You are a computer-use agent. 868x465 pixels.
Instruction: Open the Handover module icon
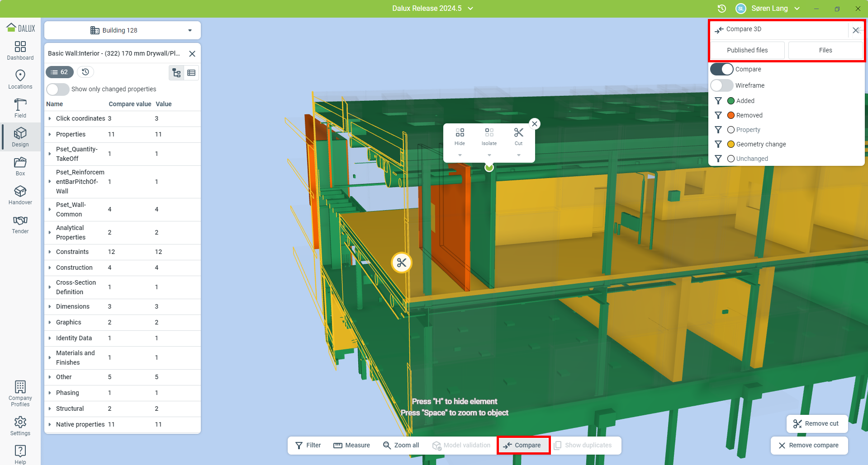tap(20, 195)
